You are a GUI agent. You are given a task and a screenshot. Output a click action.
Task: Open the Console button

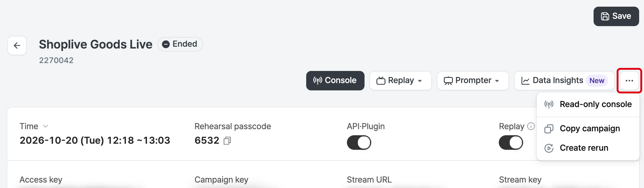coord(335,81)
